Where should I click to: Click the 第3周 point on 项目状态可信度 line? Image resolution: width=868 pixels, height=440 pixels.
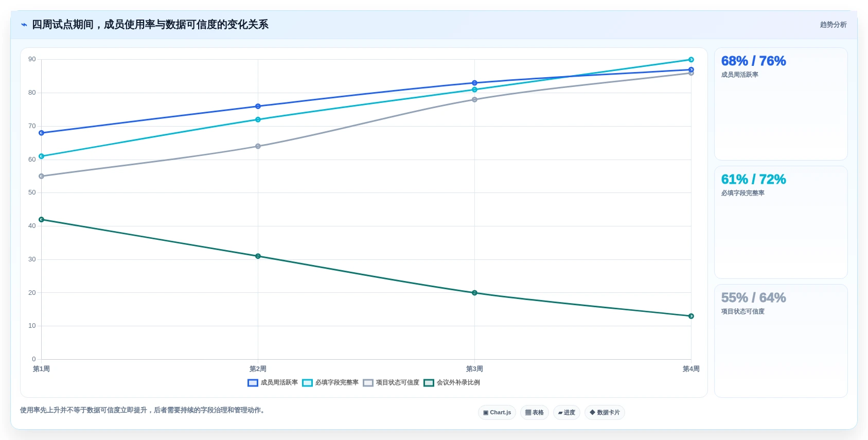(x=474, y=100)
